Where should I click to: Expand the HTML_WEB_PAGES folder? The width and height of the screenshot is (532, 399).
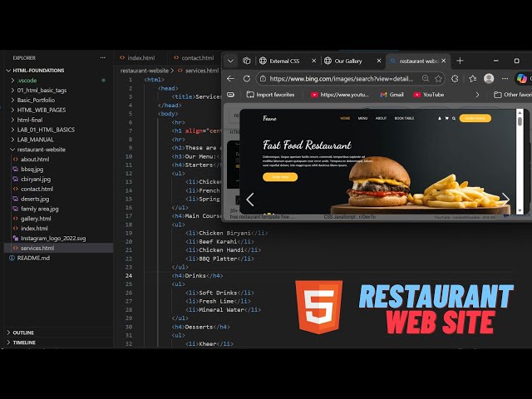coord(42,110)
